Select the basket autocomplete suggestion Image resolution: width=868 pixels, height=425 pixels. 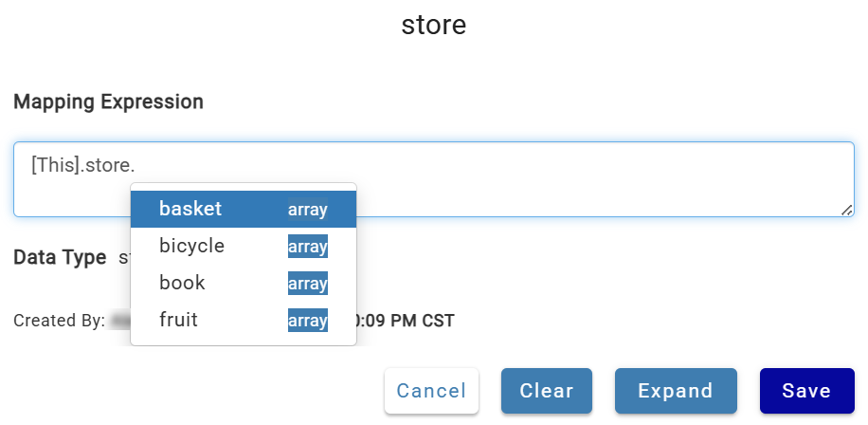(x=243, y=209)
